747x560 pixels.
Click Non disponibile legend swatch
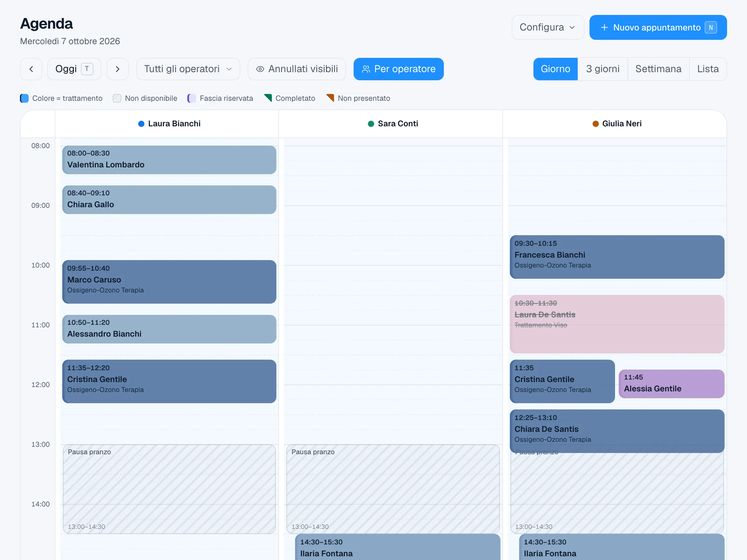(117, 98)
